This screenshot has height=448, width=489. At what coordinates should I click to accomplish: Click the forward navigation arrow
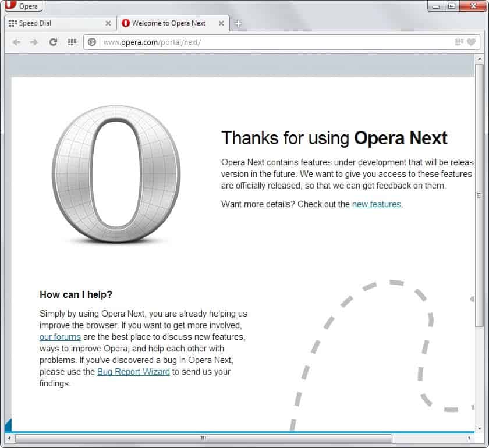[34, 42]
